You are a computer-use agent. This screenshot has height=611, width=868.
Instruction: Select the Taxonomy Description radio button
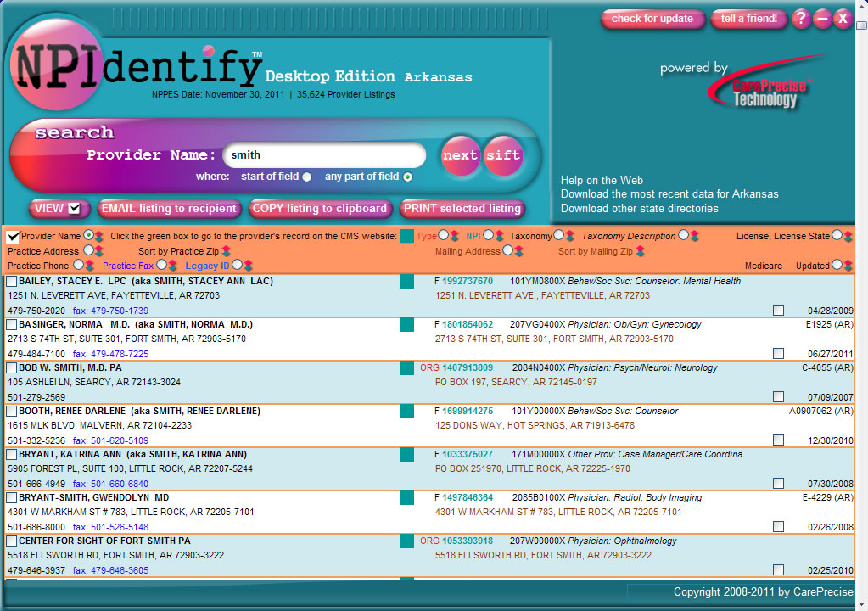[x=683, y=235]
